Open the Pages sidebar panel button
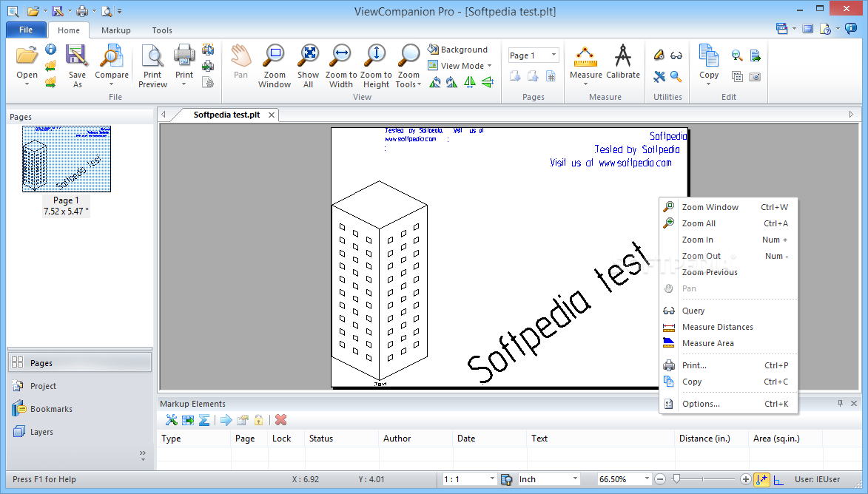Viewport: 868px width, 494px height. point(80,363)
